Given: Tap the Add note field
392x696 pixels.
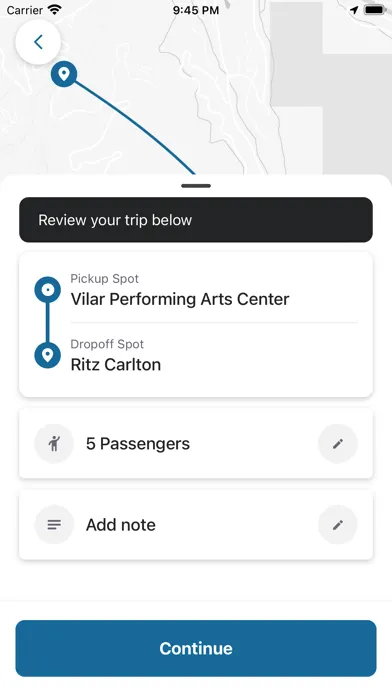Looking at the screenshot, I should click(x=196, y=525).
